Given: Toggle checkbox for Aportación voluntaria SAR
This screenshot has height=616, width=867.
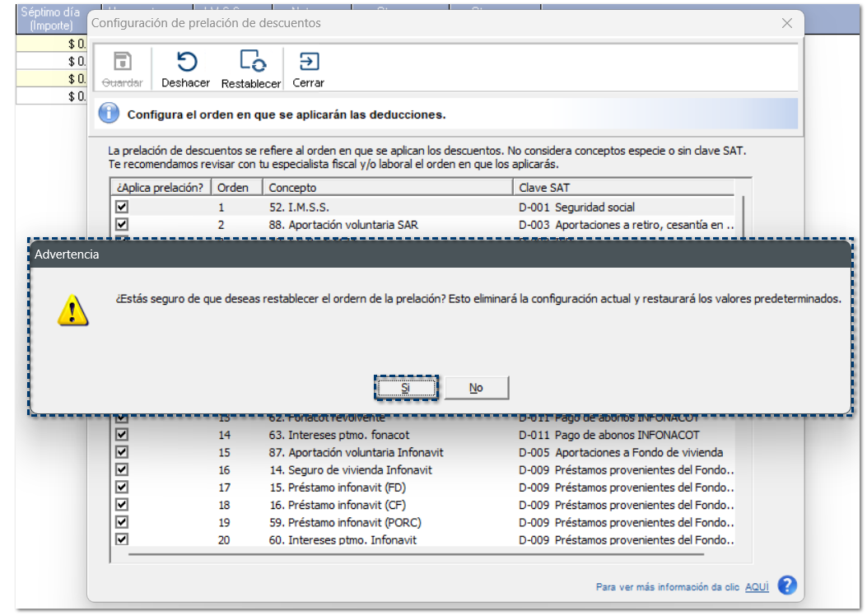Looking at the screenshot, I should pos(122,224).
